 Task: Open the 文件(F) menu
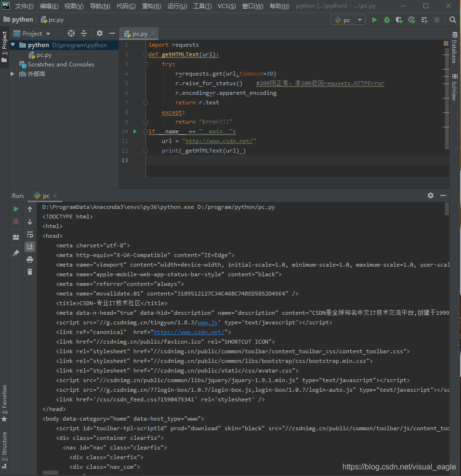(24, 6)
